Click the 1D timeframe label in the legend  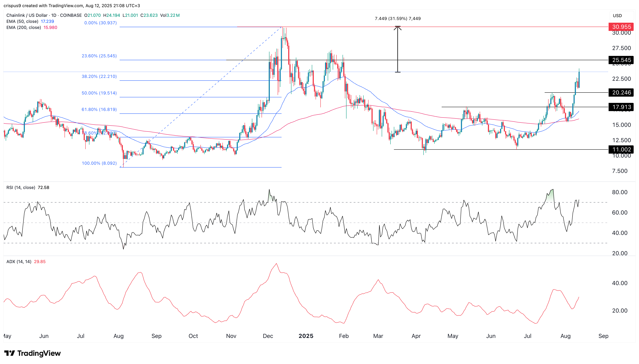pyautogui.click(x=54, y=15)
